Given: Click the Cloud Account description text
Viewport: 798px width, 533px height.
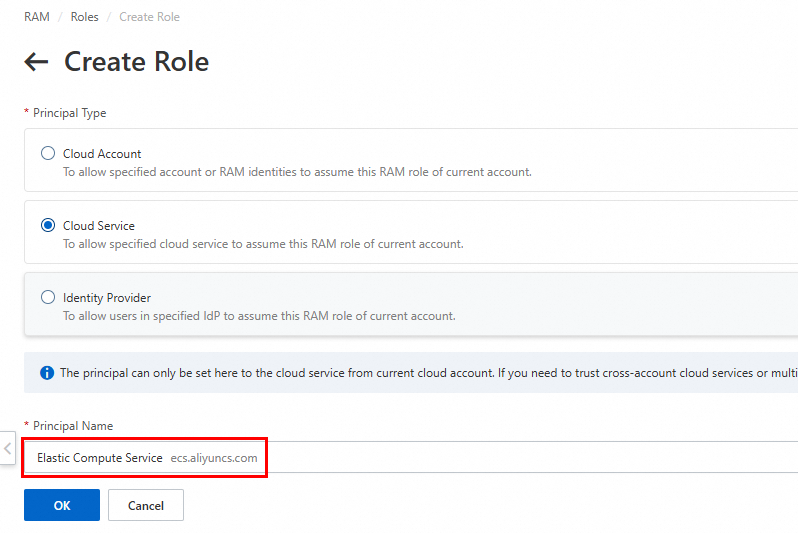Looking at the screenshot, I should [x=297, y=172].
